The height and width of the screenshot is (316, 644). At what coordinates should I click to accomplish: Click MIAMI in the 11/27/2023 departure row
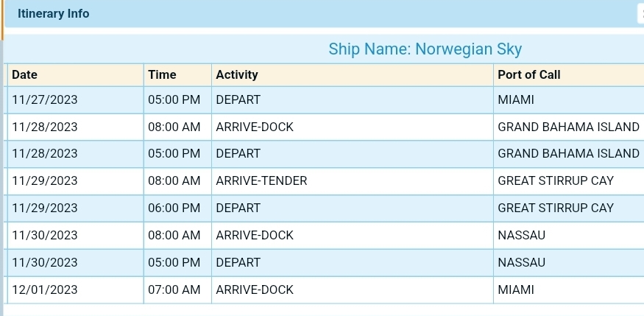(515, 99)
